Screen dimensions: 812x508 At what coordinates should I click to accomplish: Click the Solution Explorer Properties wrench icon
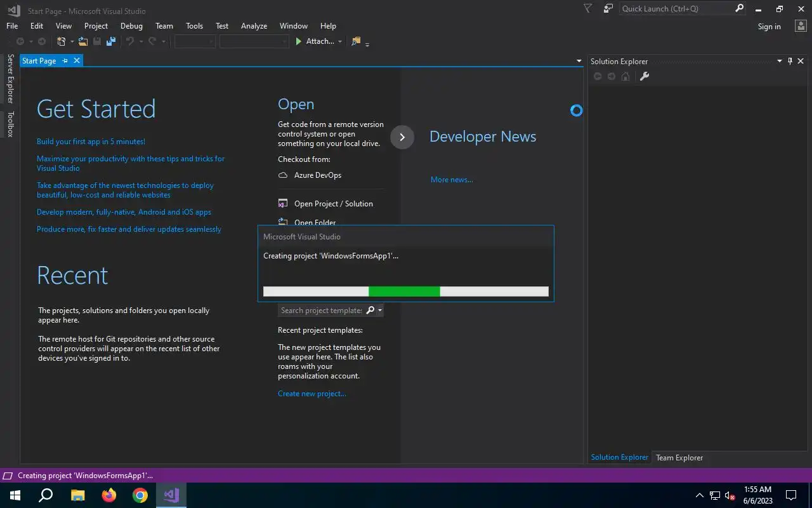coord(644,76)
